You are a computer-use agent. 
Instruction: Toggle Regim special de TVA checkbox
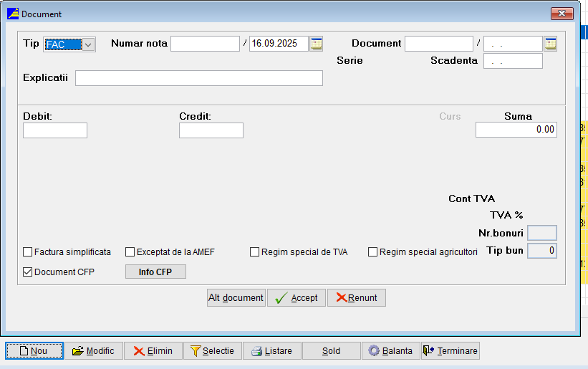tap(254, 252)
